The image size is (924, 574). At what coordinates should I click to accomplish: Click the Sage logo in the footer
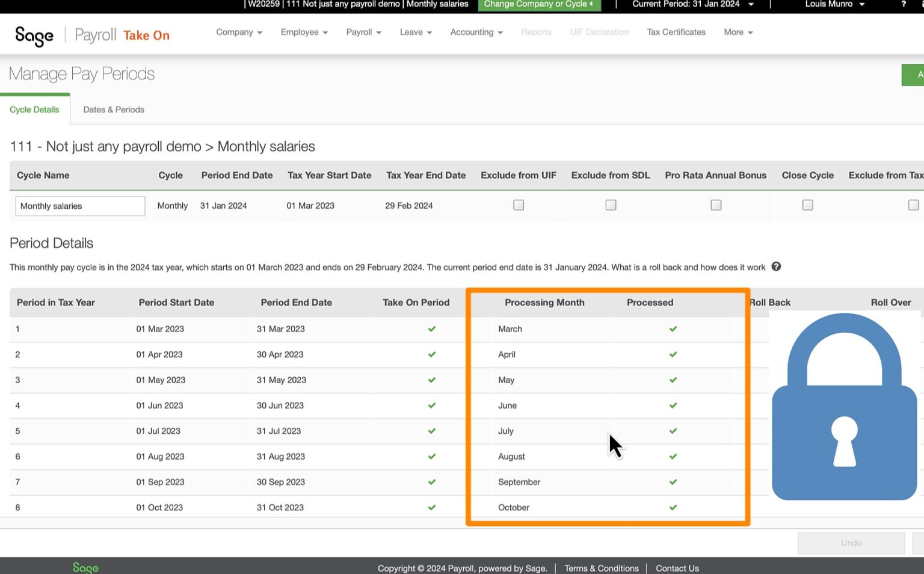click(x=85, y=567)
